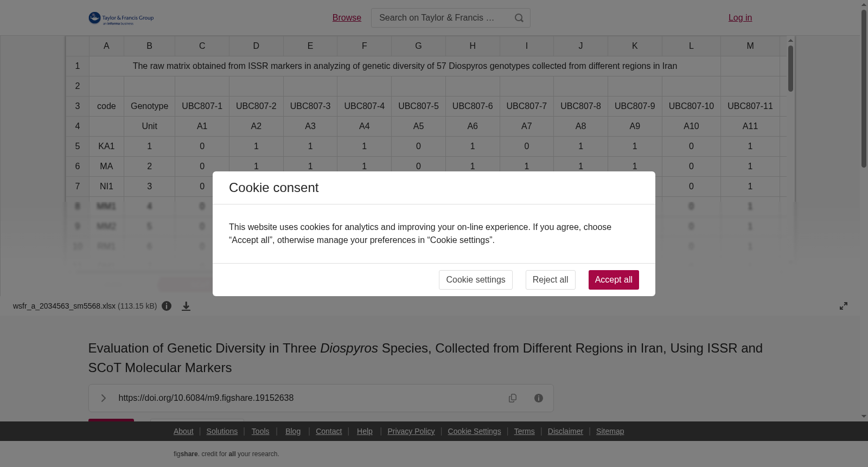The height and width of the screenshot is (467, 868).
Task: Click the search magnifier icon
Action: (519, 18)
